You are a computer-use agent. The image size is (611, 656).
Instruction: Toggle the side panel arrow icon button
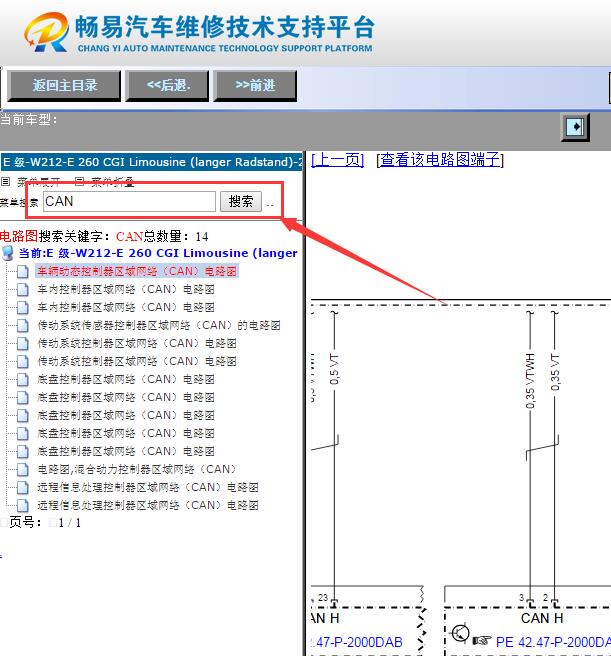click(x=575, y=127)
